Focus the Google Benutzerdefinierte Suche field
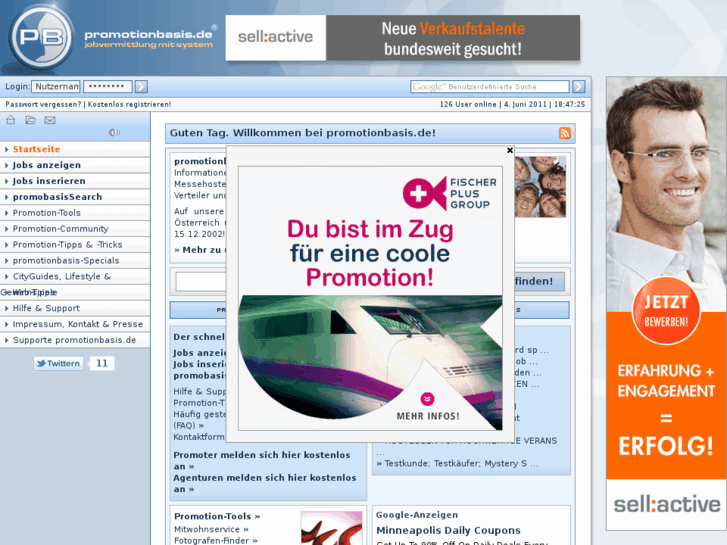 pos(490,87)
